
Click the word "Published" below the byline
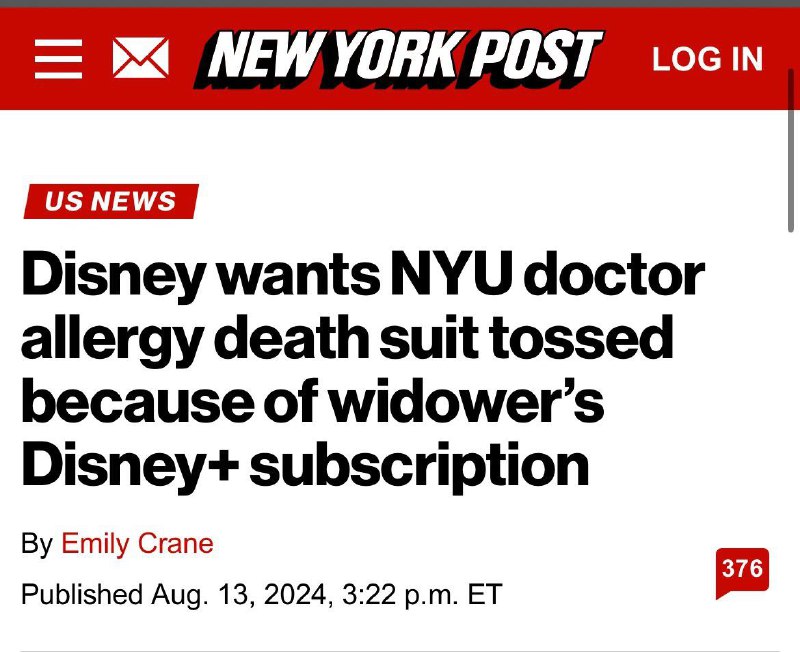click(x=82, y=594)
